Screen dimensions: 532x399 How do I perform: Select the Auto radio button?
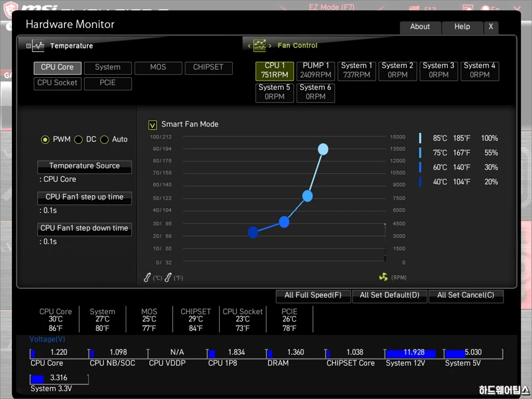pos(104,139)
